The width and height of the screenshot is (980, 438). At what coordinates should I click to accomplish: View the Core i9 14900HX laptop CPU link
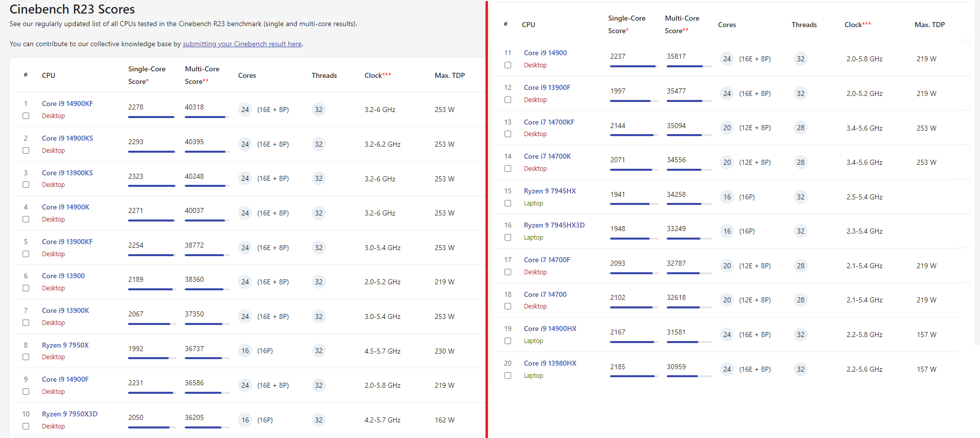(550, 328)
